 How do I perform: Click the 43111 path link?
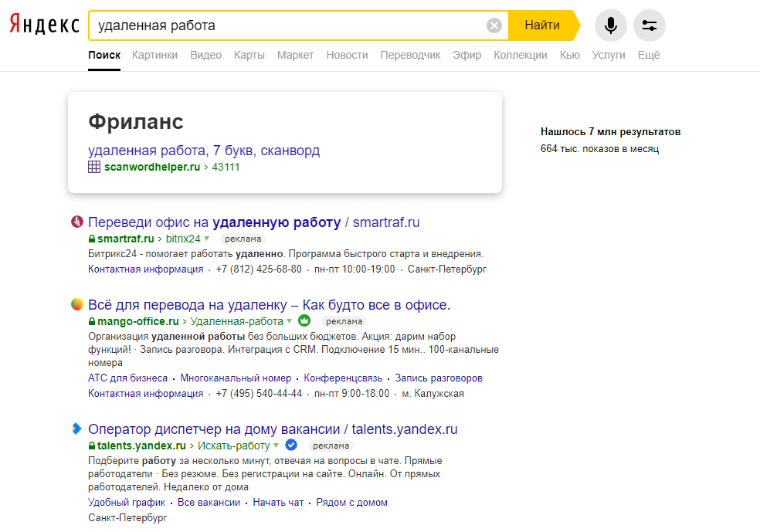tap(226, 167)
